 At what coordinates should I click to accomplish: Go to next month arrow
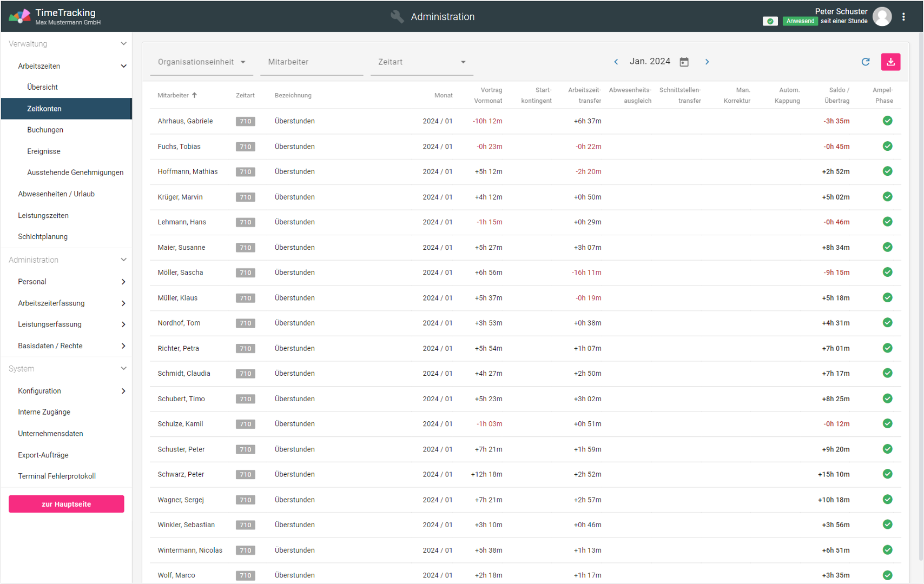coord(707,62)
